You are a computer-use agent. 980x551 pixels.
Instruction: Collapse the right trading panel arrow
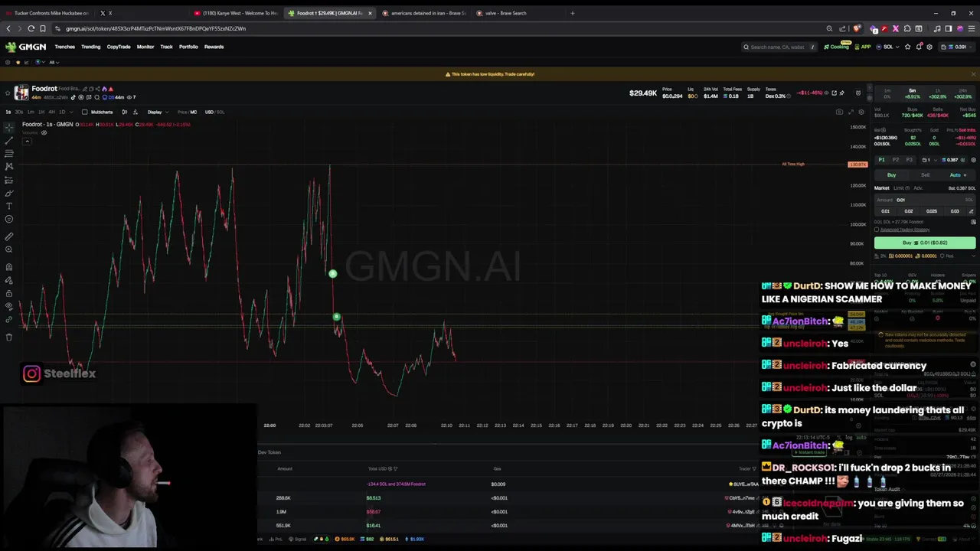[x=870, y=87]
